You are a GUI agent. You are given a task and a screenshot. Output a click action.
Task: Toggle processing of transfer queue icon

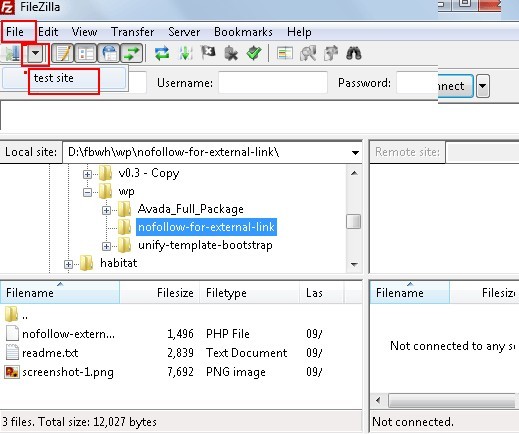point(185,53)
